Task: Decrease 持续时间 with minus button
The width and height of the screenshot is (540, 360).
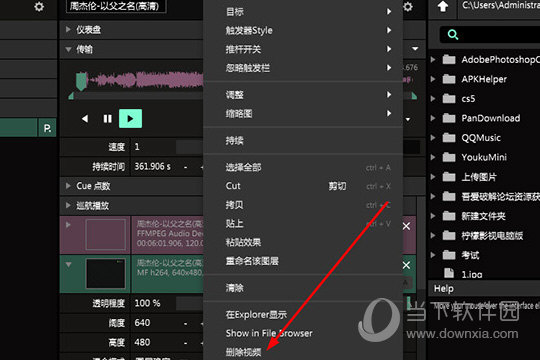Action: (186, 167)
